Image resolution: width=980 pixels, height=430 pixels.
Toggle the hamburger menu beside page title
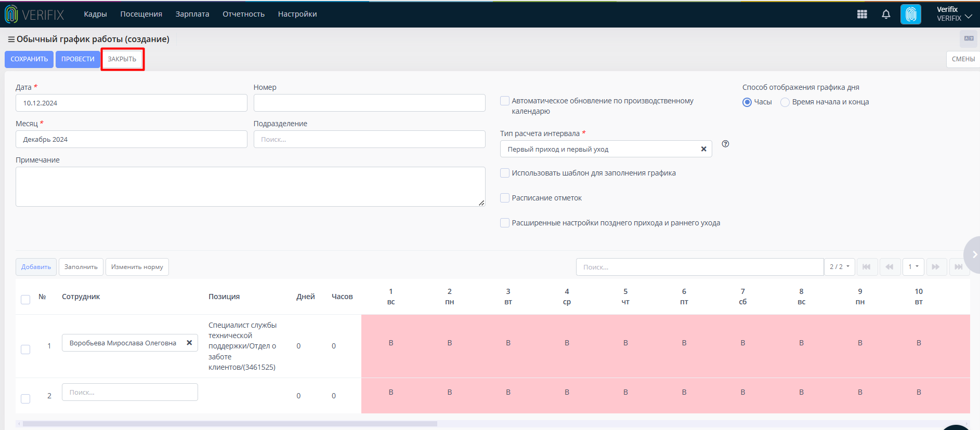(x=11, y=39)
